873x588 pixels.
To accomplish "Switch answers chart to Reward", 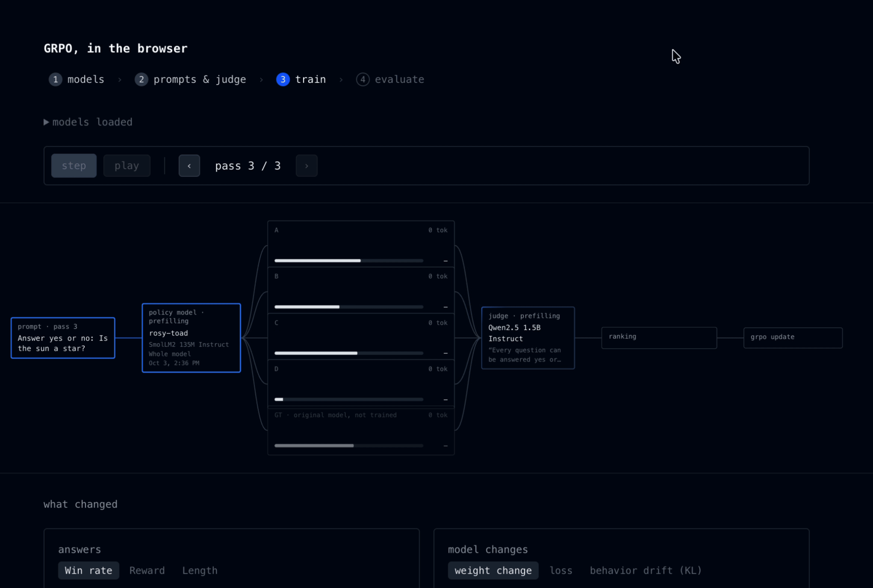I will point(147,570).
